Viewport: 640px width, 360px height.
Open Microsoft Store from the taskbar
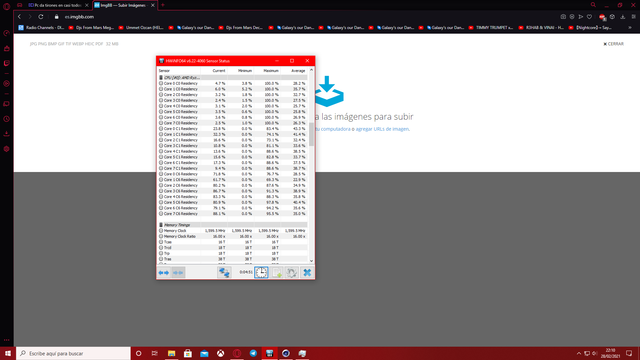pyautogui.click(x=188, y=353)
